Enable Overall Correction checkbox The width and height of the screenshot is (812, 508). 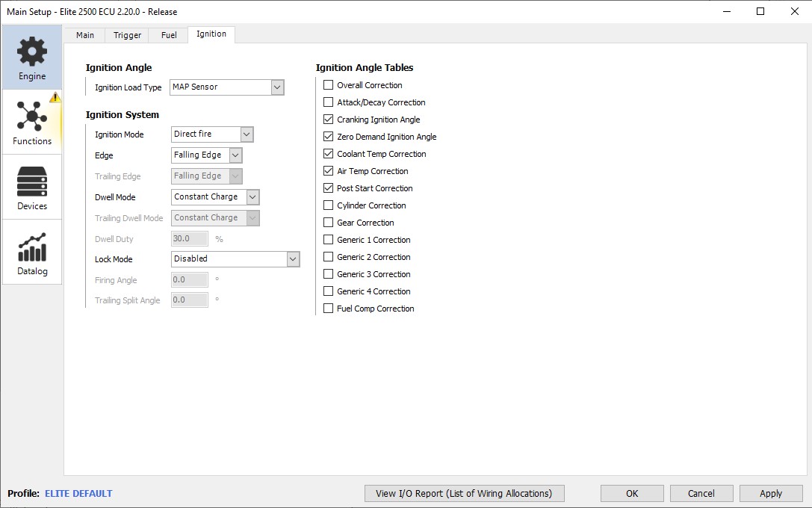[329, 85]
